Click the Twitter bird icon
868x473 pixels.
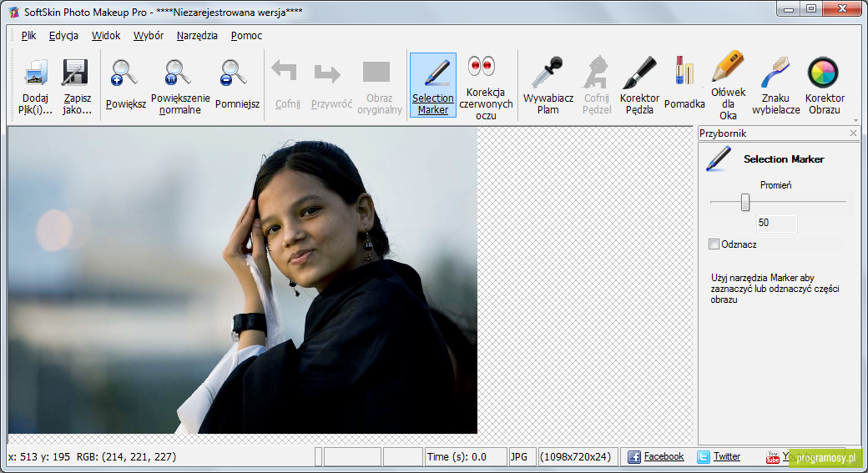(703, 457)
